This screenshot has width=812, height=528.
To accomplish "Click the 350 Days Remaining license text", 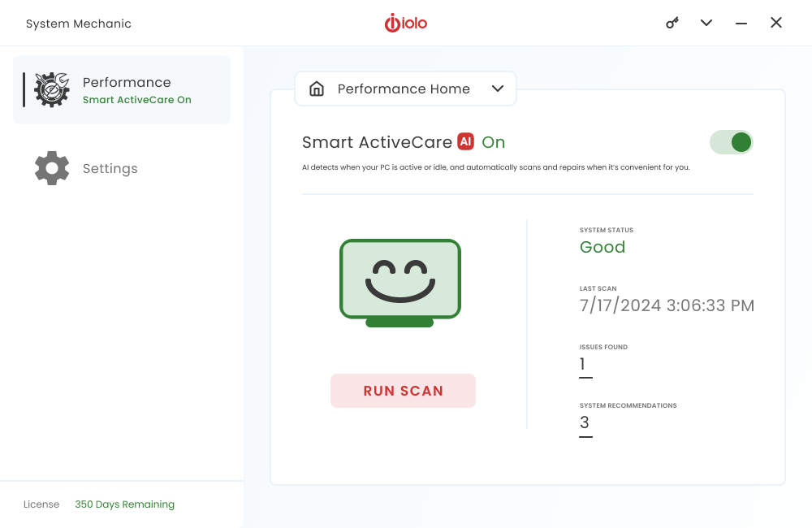I will coord(124,504).
